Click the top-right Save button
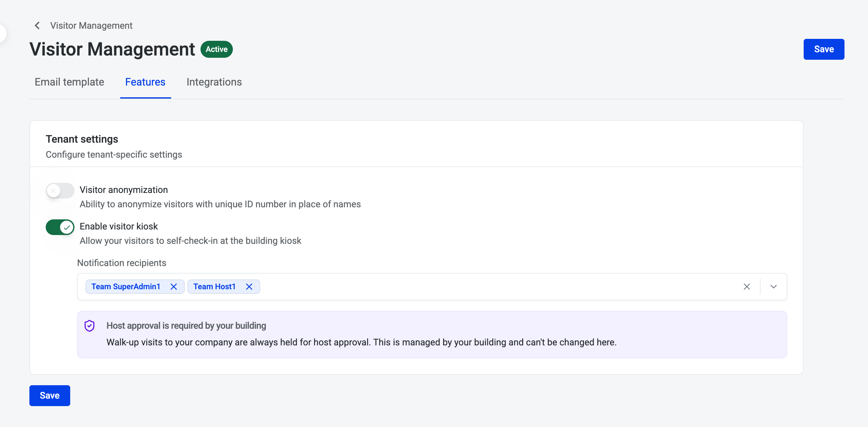This screenshot has height=427, width=868. (x=824, y=49)
